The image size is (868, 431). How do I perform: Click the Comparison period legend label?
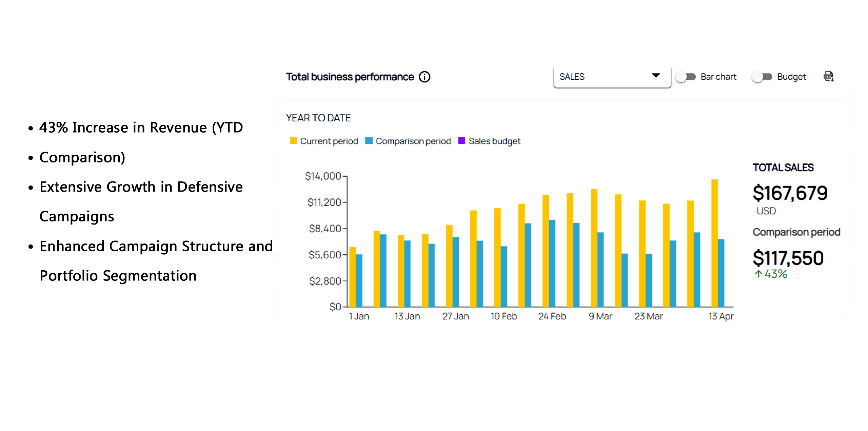(x=413, y=141)
